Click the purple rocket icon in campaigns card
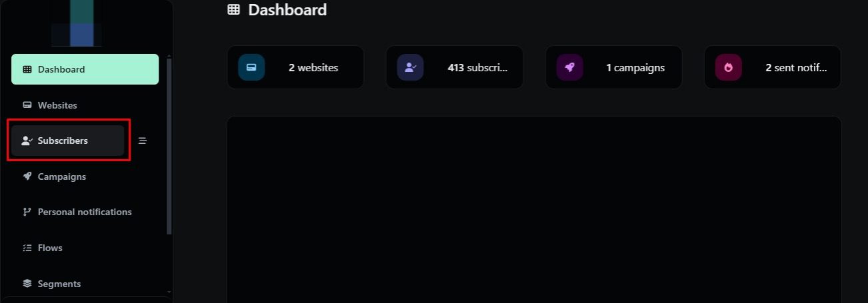Screen dimensions: 868x303 point(569,67)
